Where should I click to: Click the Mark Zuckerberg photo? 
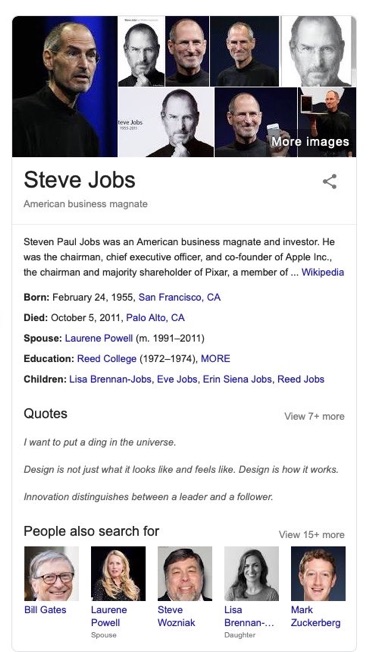318,573
